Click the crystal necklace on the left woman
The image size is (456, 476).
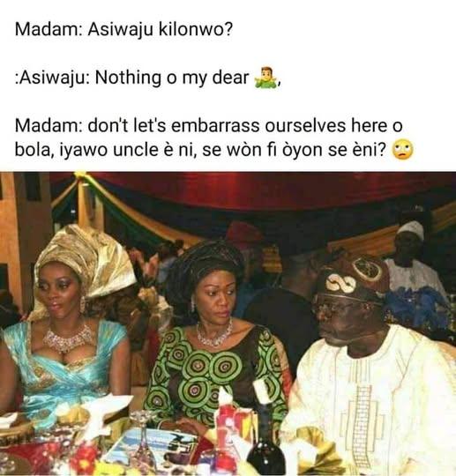coord(68,339)
